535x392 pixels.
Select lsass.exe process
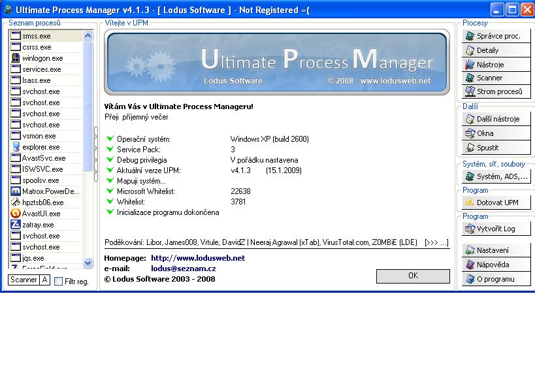click(46, 80)
